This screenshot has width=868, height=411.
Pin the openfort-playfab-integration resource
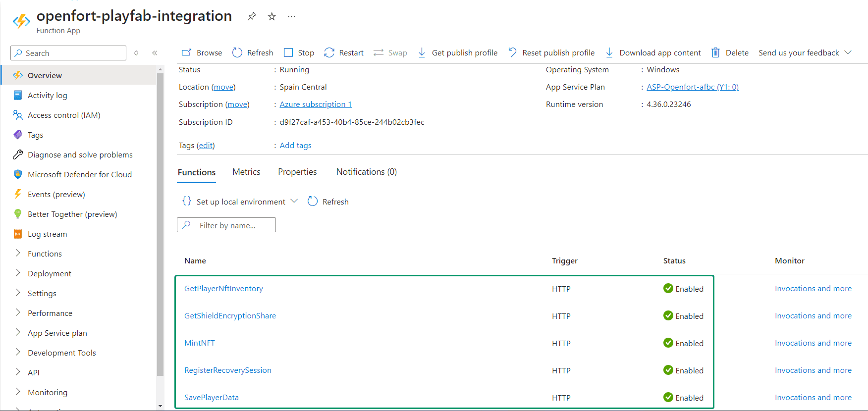coord(252,16)
